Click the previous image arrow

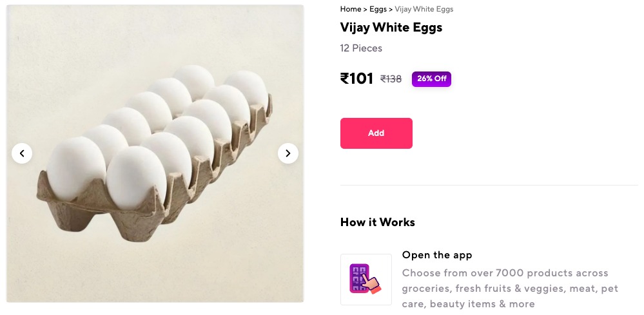point(22,153)
